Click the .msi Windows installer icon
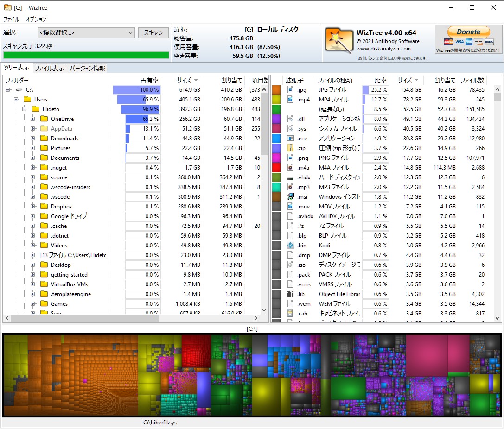 pyautogui.click(x=290, y=196)
